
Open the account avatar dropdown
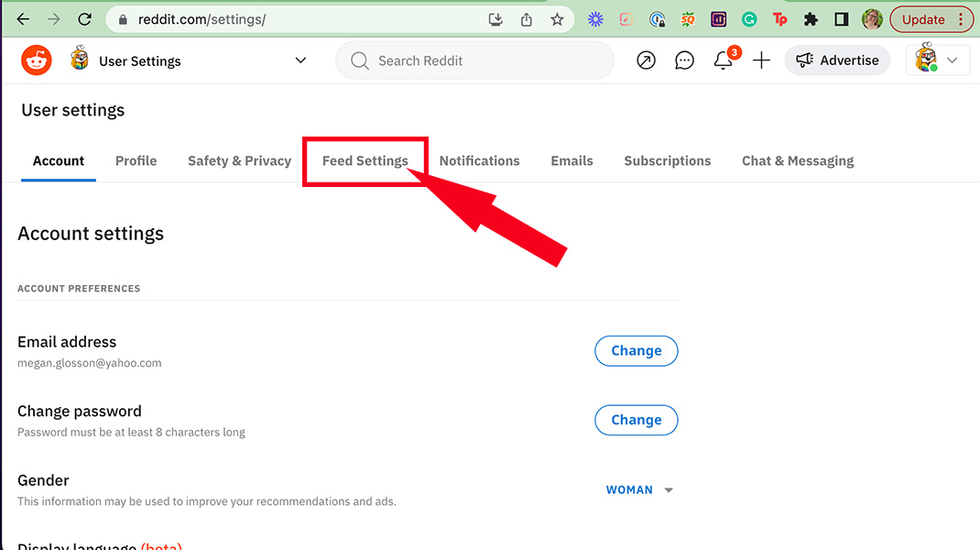tap(938, 60)
